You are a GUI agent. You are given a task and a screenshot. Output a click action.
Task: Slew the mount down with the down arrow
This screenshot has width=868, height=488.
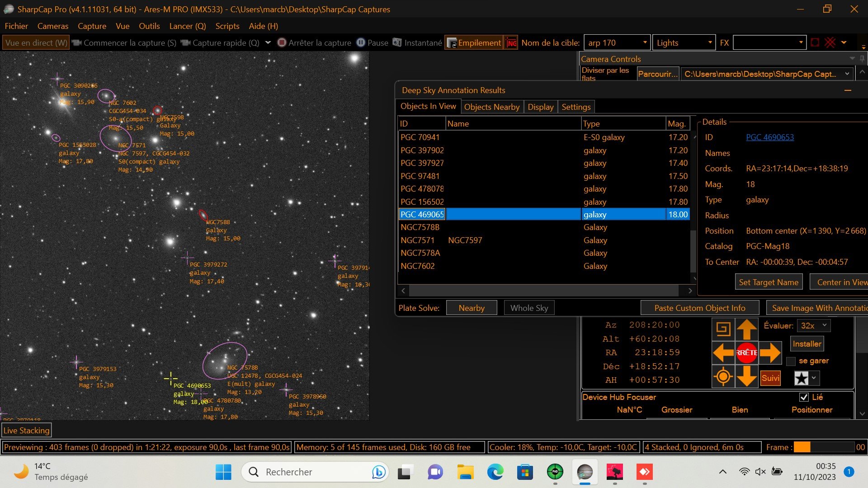746,376
